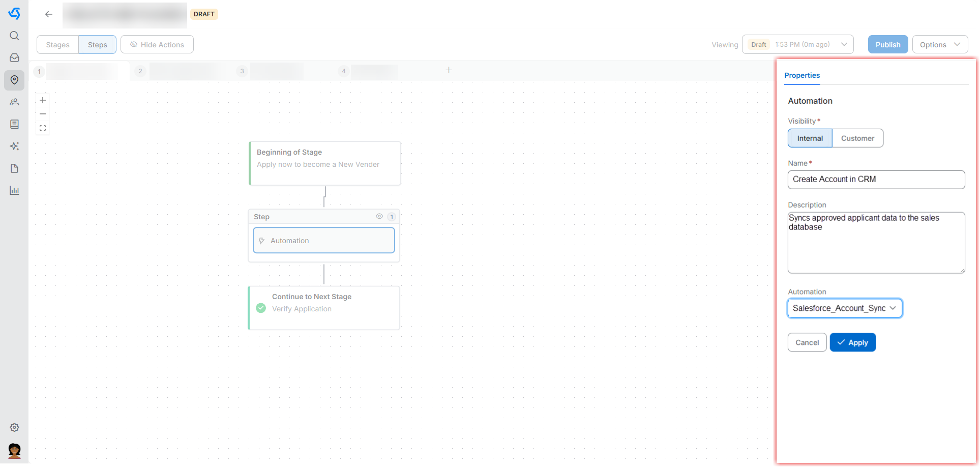The width and height of the screenshot is (980, 467).
Task: Open the reports chart icon
Action: [x=14, y=191]
